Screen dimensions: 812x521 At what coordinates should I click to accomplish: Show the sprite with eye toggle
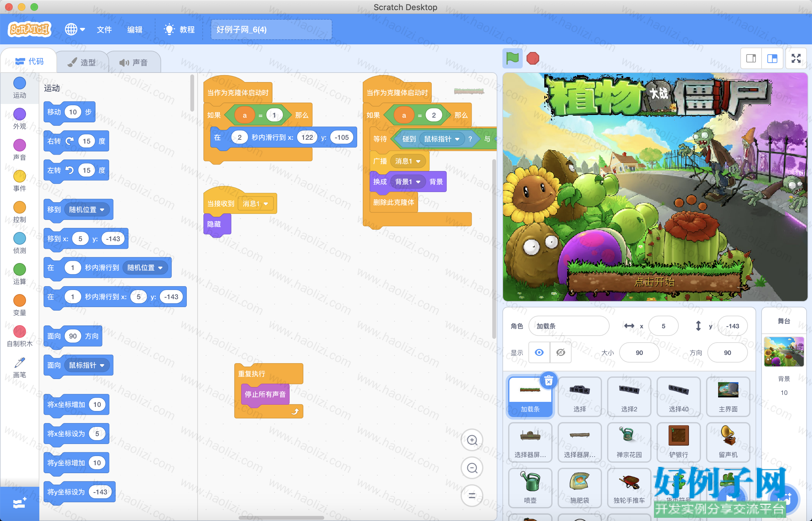click(539, 352)
